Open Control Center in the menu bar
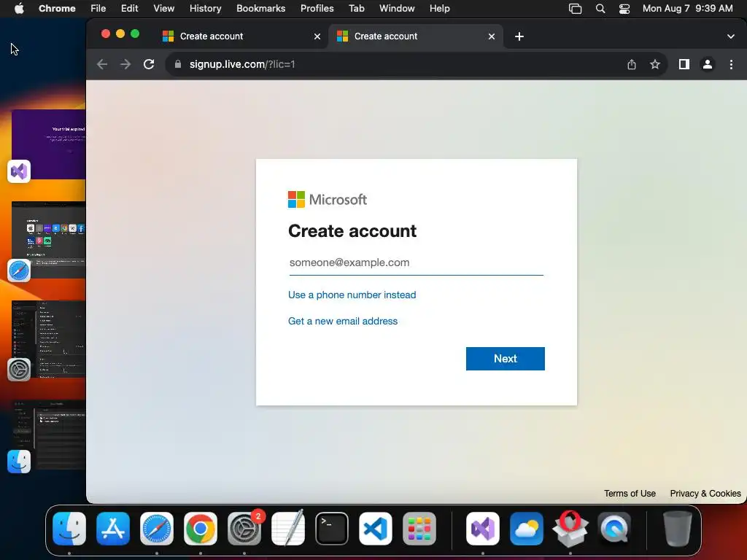Screen dimensions: 747x560 click(x=624, y=9)
